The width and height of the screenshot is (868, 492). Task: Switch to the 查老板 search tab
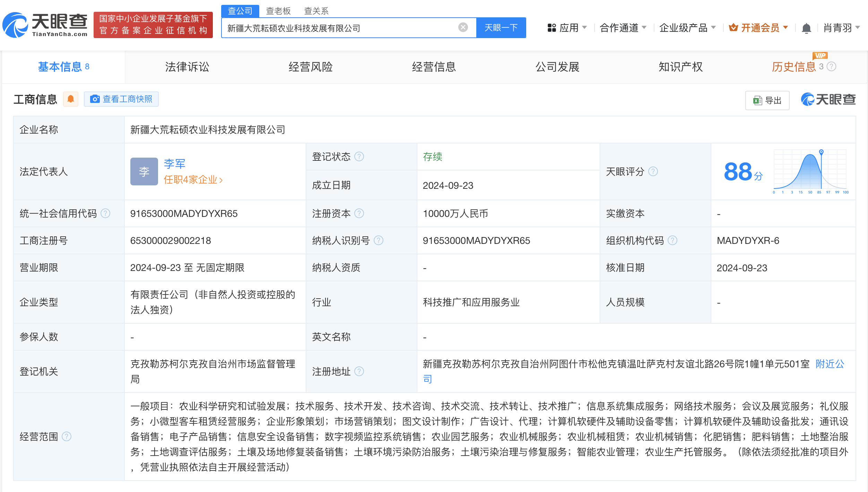pyautogui.click(x=278, y=11)
